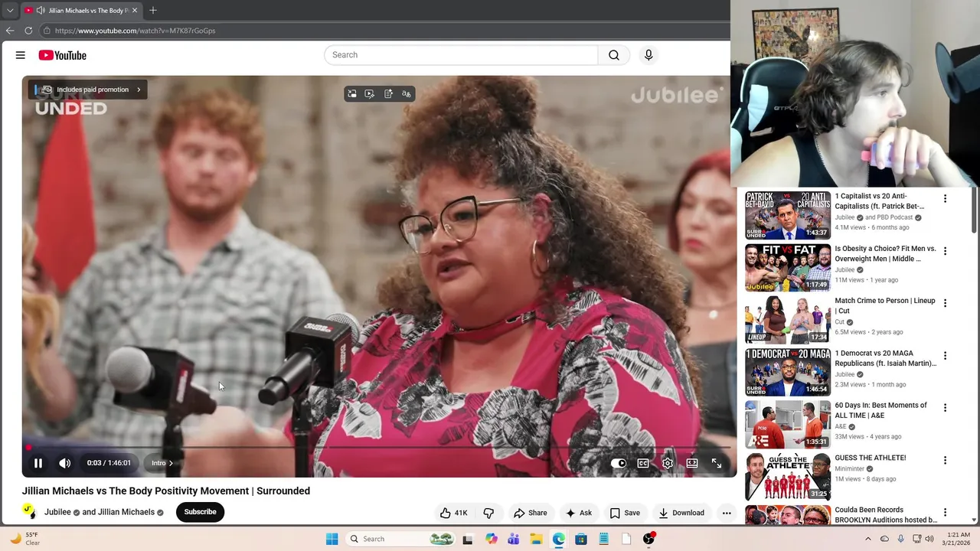Dislike this video

pyautogui.click(x=488, y=513)
